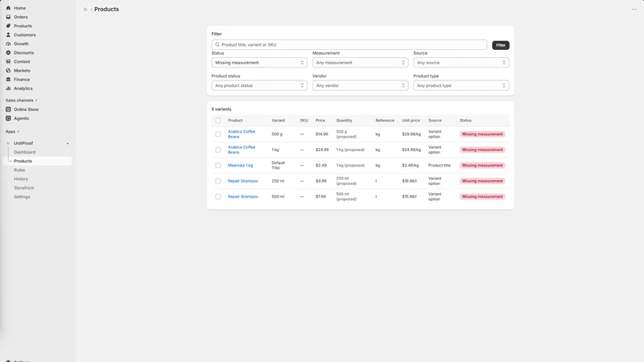The width and height of the screenshot is (644, 362).
Task: Expand the Apps section
Action: (x=12, y=131)
